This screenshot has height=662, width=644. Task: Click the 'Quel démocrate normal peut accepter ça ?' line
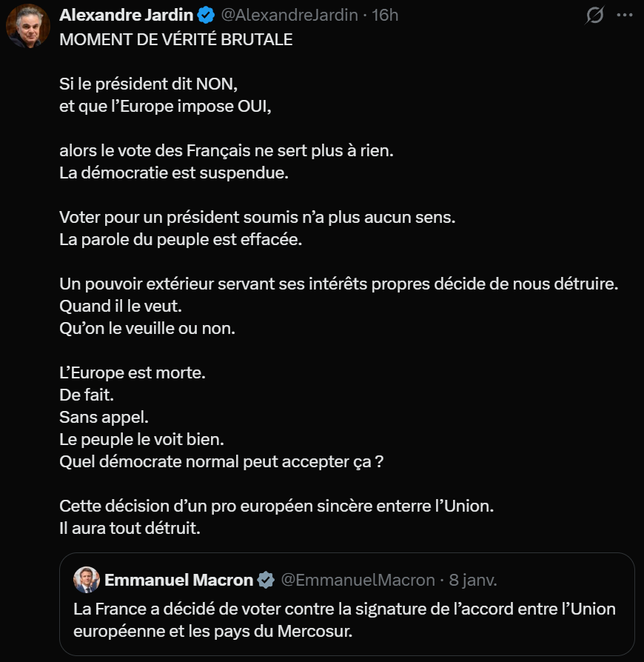[221, 462]
